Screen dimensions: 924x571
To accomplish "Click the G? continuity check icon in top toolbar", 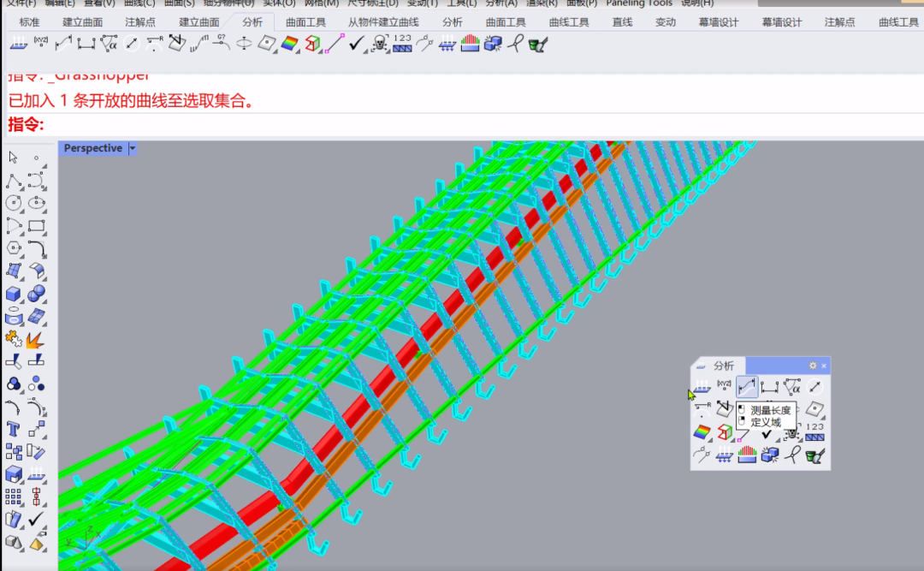I will [x=221, y=44].
